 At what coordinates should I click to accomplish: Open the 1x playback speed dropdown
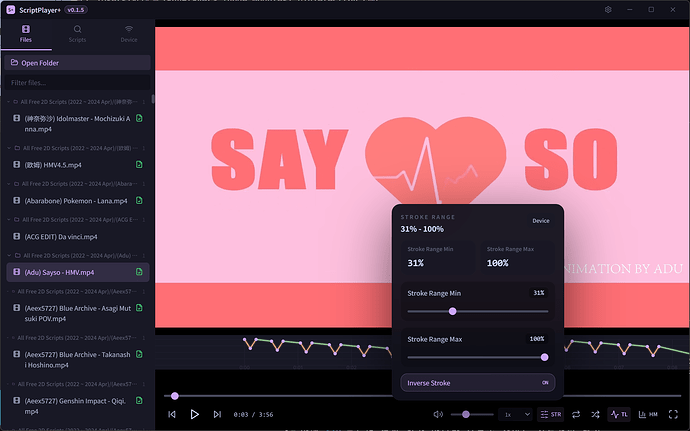pos(516,414)
